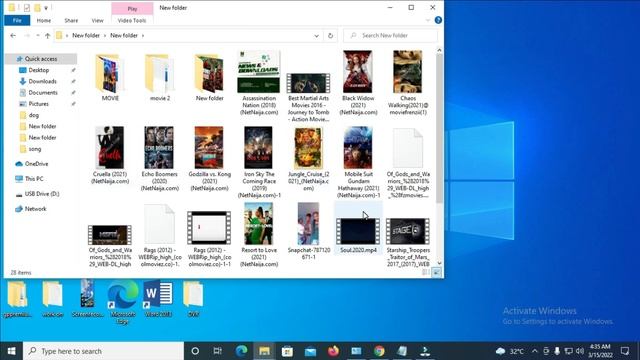The image size is (640, 360).
Task: Open the volume control in tray
Action: [580, 351]
